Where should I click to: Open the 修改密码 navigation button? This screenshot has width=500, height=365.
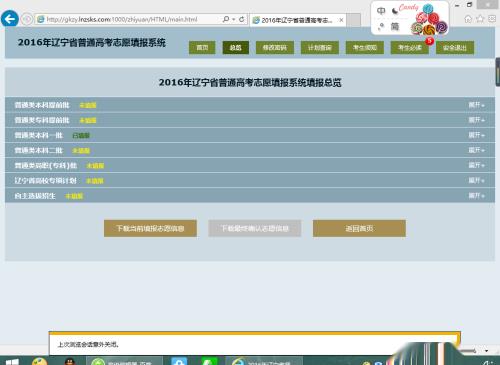(275, 48)
